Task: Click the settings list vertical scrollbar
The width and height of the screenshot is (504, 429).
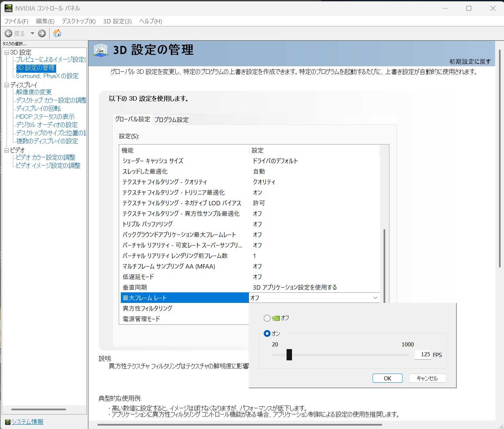Action: point(384,266)
